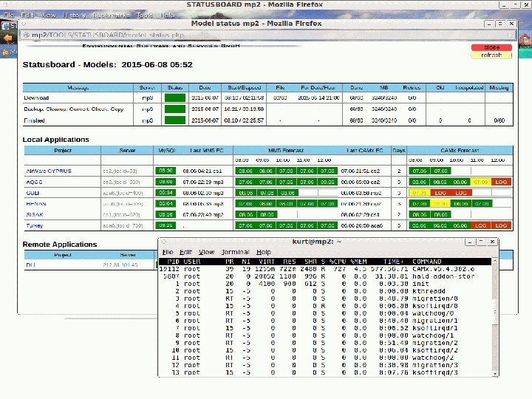532x399 pixels.
Task: Open the GUII project link
Action: tap(33, 193)
